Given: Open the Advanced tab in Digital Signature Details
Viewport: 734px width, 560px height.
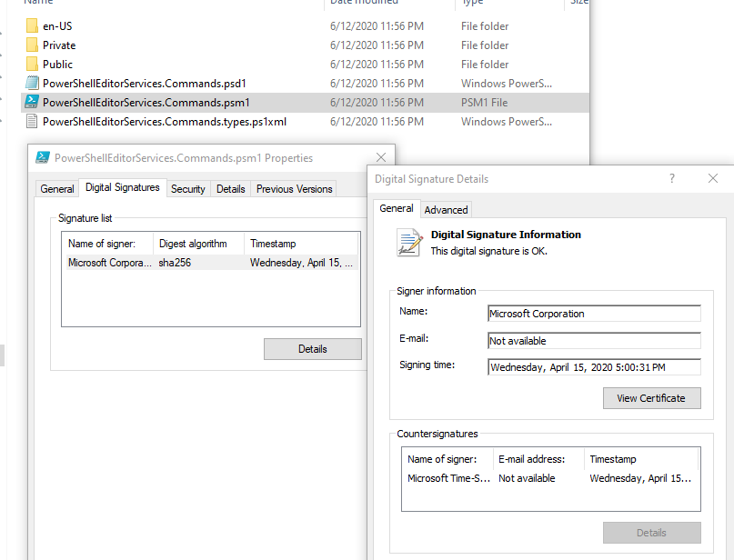Looking at the screenshot, I should click(x=446, y=208).
